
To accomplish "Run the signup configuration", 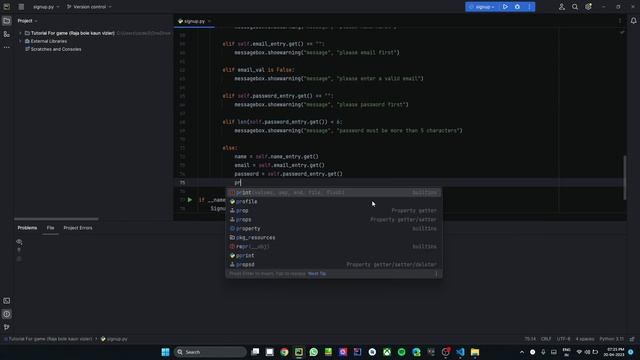I will [x=505, y=7].
